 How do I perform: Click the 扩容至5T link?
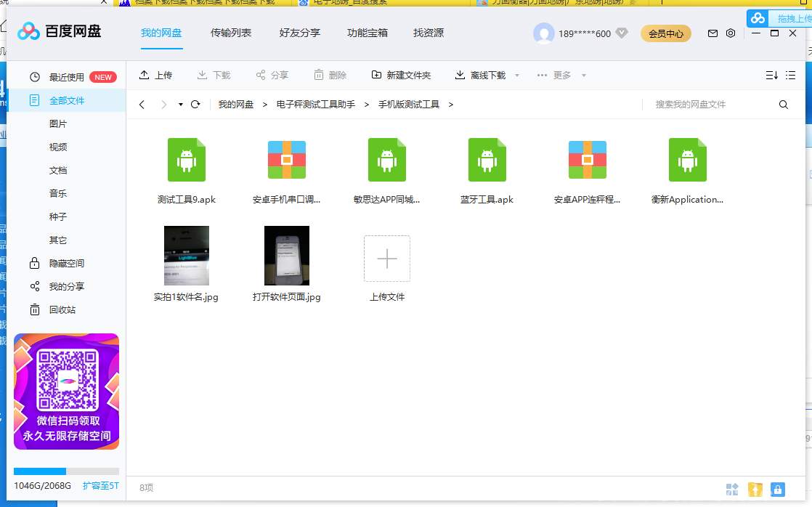tap(100, 485)
